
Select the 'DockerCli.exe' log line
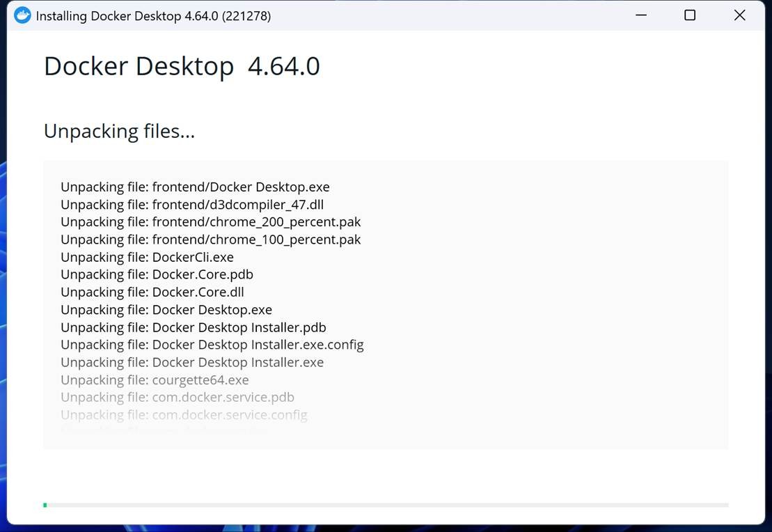pyautogui.click(x=147, y=257)
